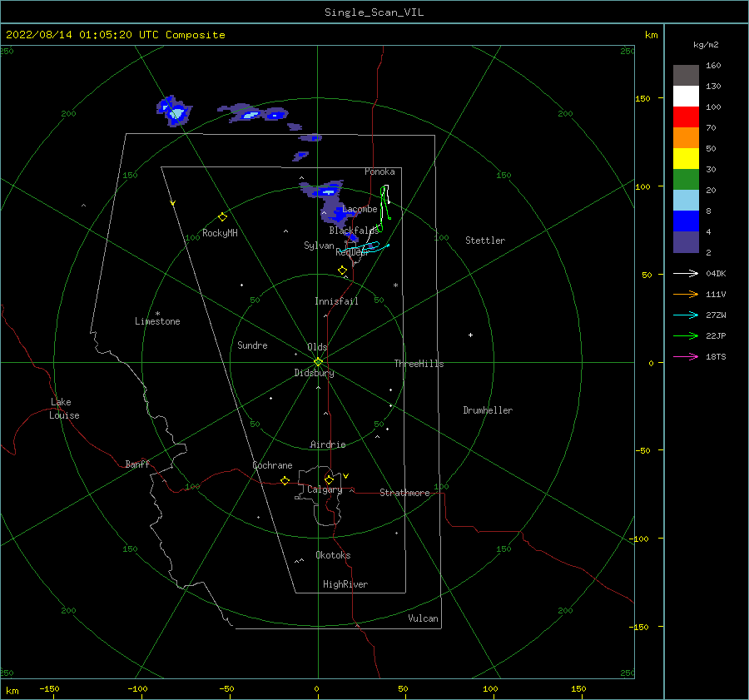Click the orange 70 legend color swatch
Viewport: 749px width, 700px height.
click(x=686, y=137)
